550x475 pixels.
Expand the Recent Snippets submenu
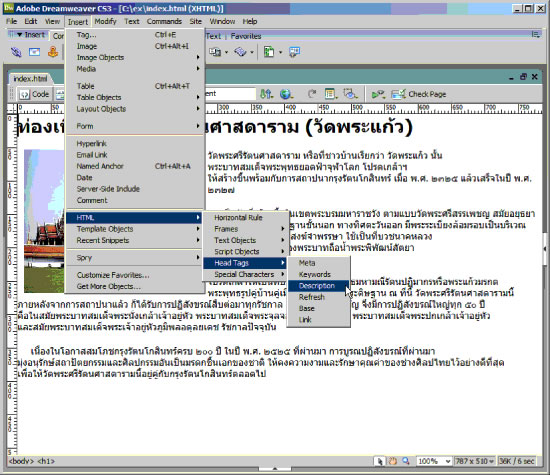pyautogui.click(x=134, y=240)
